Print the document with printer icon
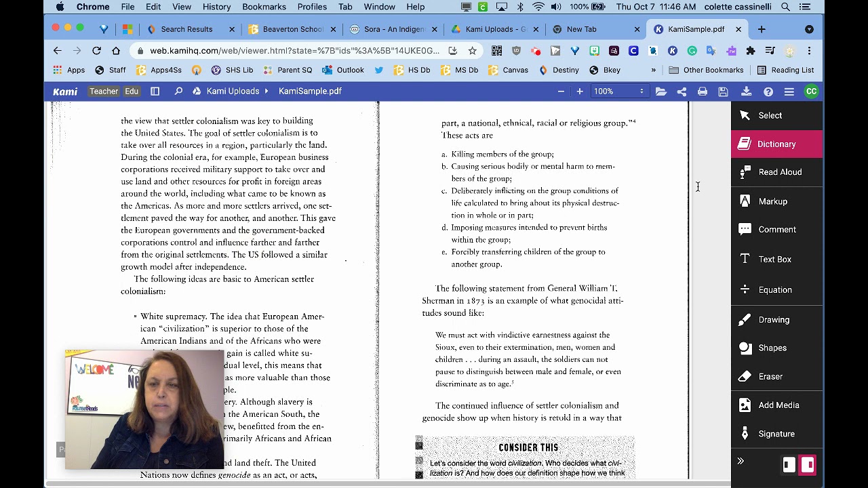Image resolution: width=868 pixels, height=488 pixels. [703, 91]
